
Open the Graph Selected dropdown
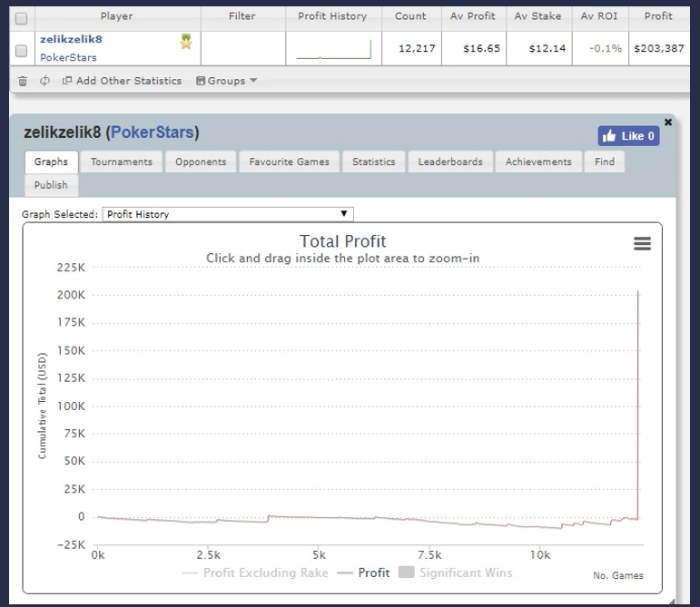[x=227, y=214]
